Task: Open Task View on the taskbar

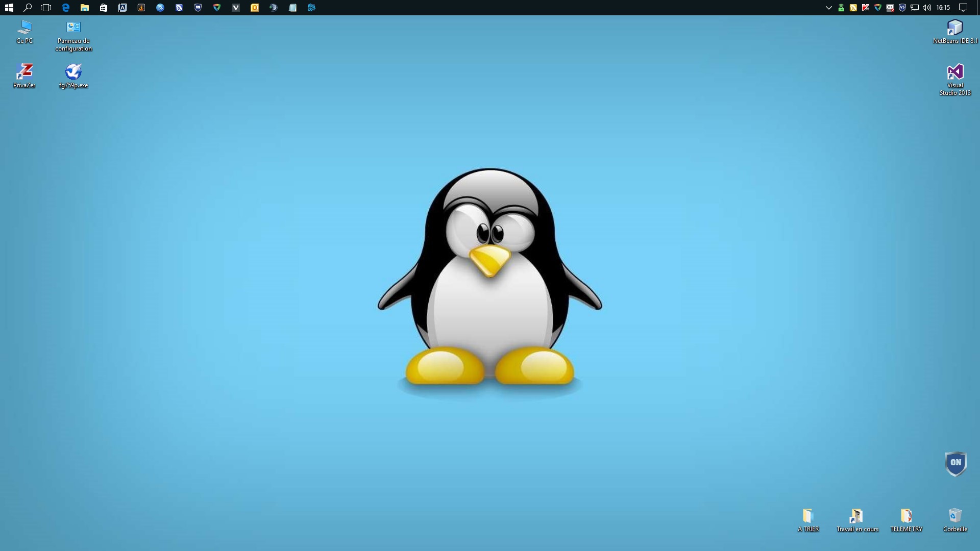Action: pyautogui.click(x=46, y=8)
